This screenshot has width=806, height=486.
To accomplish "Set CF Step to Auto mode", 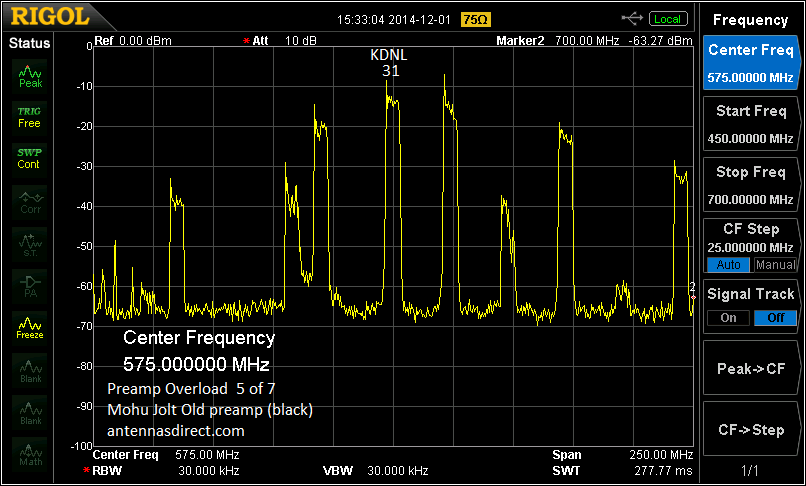I will point(728,265).
